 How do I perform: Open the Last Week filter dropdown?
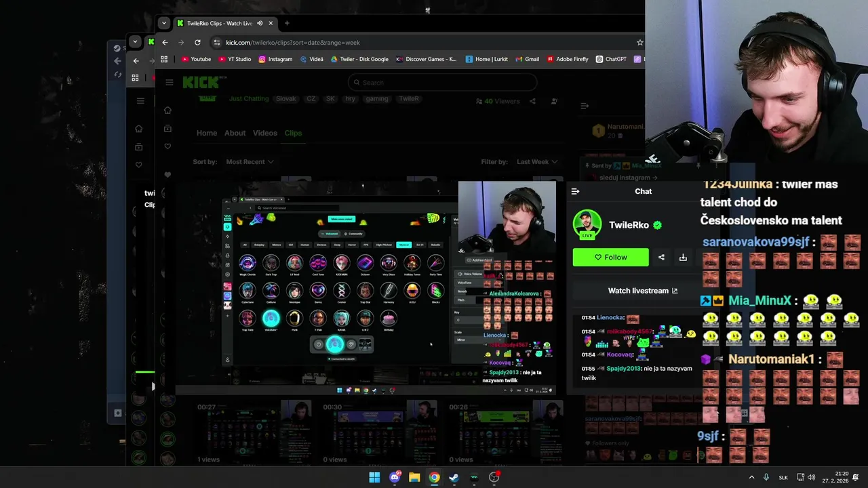(537, 162)
